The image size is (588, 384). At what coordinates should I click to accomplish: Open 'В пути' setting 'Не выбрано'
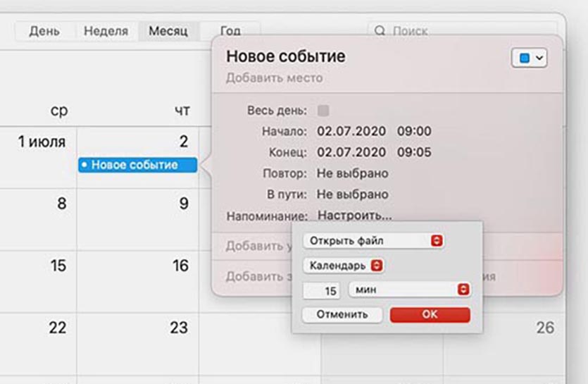[x=352, y=194]
